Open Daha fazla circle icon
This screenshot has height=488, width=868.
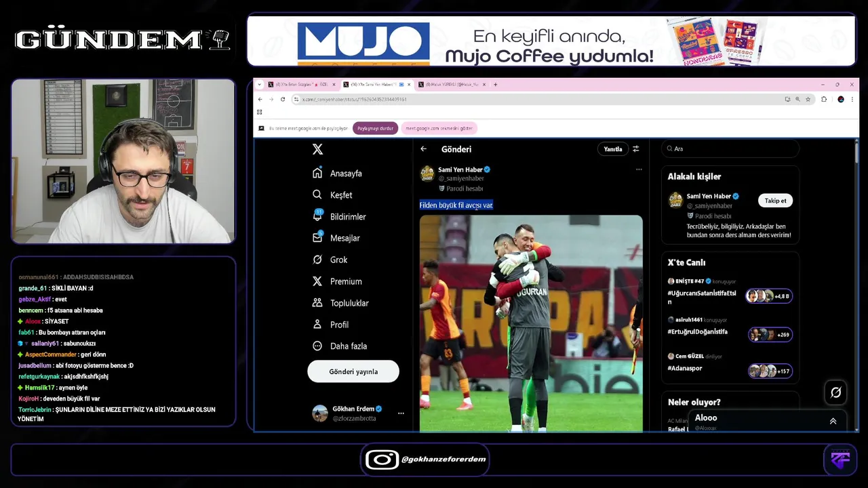(x=317, y=346)
